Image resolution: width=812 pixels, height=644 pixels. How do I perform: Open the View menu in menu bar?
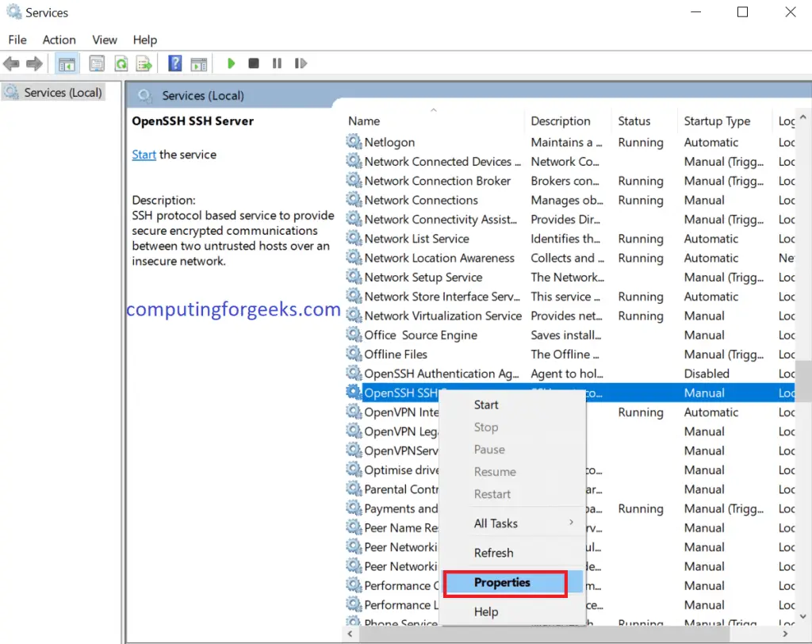pyautogui.click(x=105, y=40)
